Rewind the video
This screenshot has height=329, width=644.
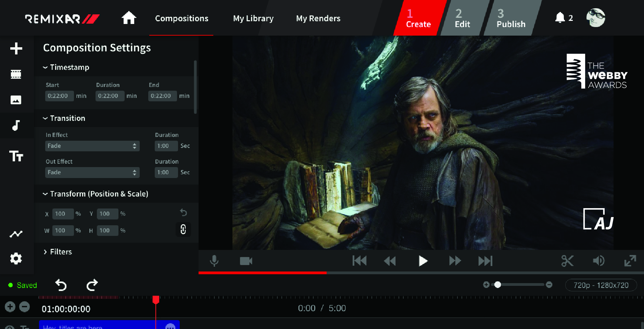(x=390, y=261)
